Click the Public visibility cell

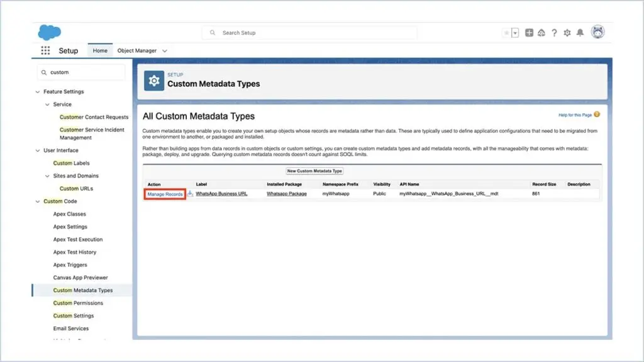pyautogui.click(x=379, y=194)
